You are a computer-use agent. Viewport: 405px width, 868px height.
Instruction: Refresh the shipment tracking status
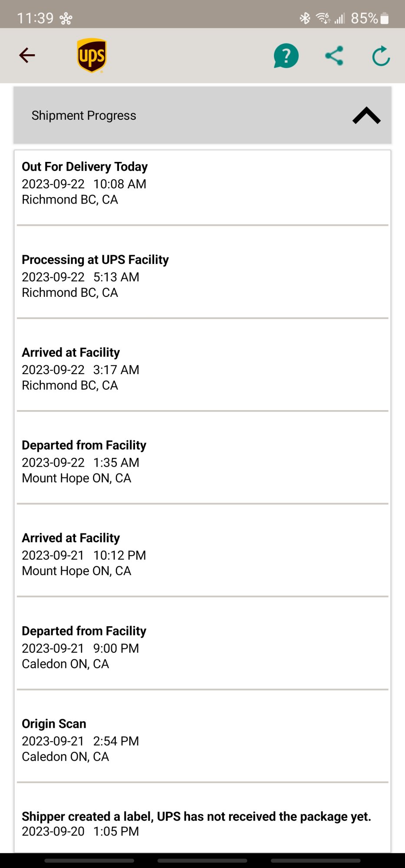click(381, 56)
